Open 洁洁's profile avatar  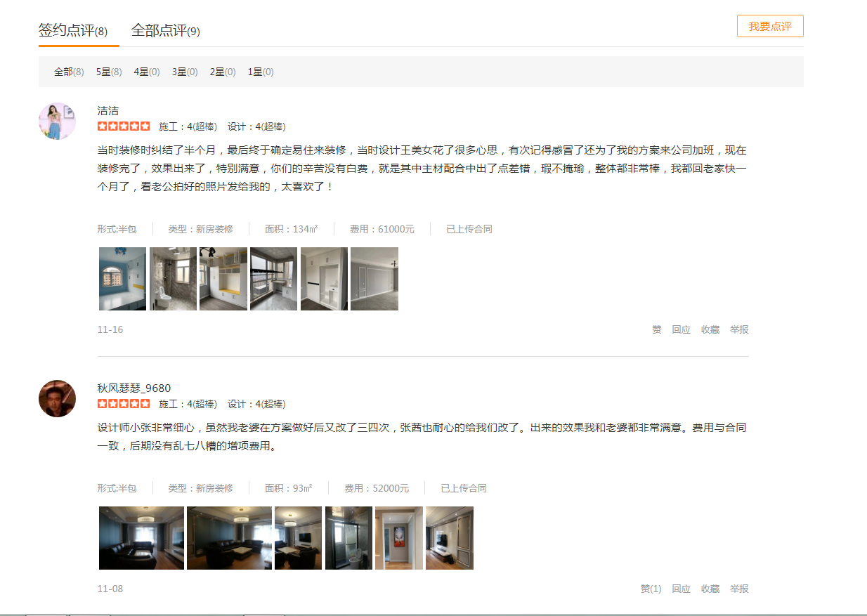point(57,121)
